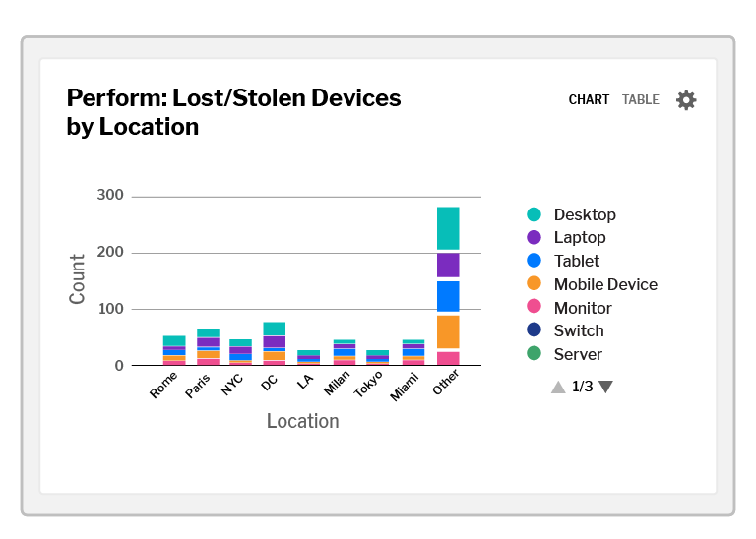Screen dimensions: 756x539
Task: Click the Mobile Device legend label
Action: 605,284
